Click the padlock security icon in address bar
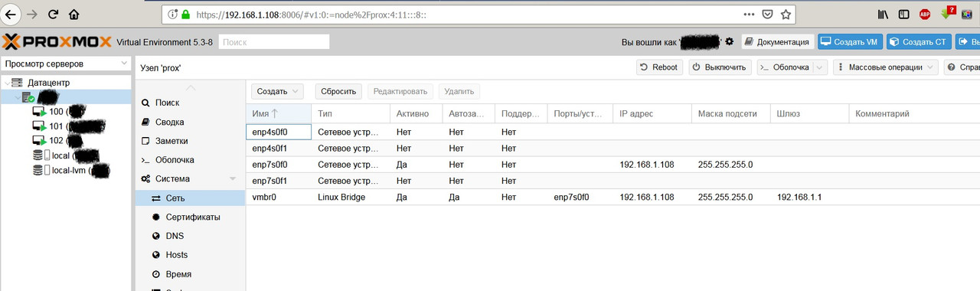Image resolution: width=980 pixels, height=291 pixels. 185,14
